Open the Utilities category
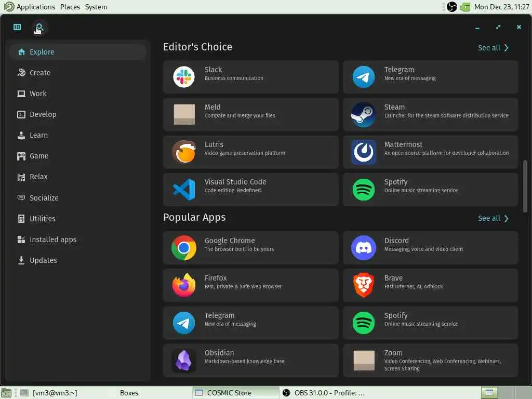The width and height of the screenshot is (532, 399). coord(78,219)
